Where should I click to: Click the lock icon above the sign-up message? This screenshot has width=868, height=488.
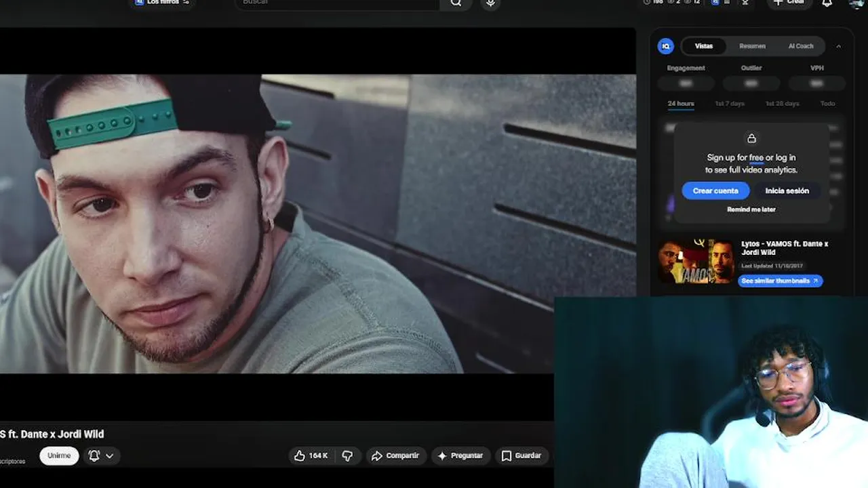751,138
